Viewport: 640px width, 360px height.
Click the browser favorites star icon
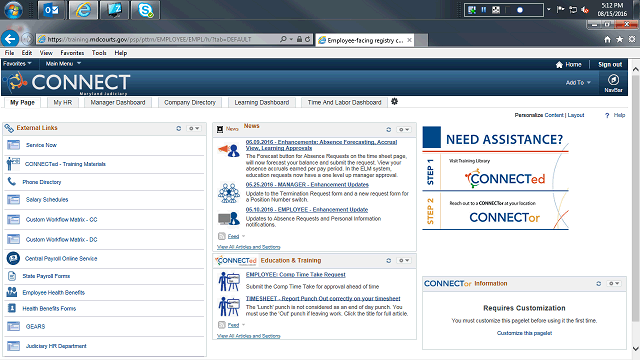(x=620, y=39)
